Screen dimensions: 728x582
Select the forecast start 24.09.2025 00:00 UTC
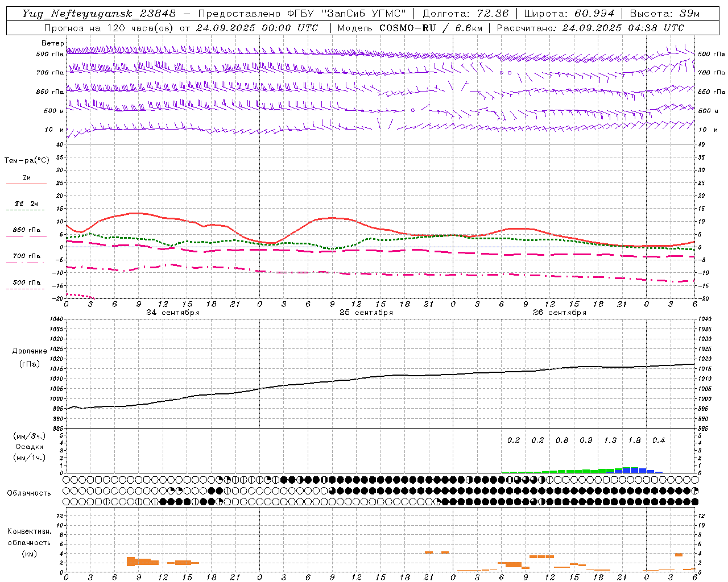point(257,28)
